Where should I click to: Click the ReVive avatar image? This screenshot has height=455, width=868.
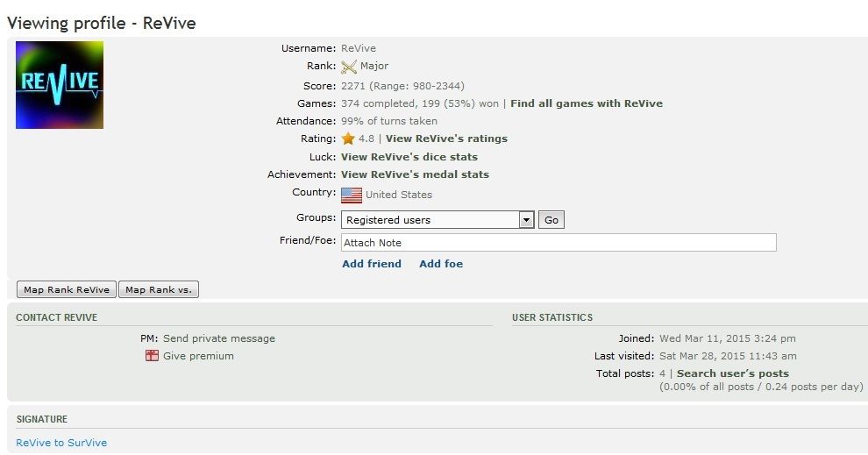60,85
